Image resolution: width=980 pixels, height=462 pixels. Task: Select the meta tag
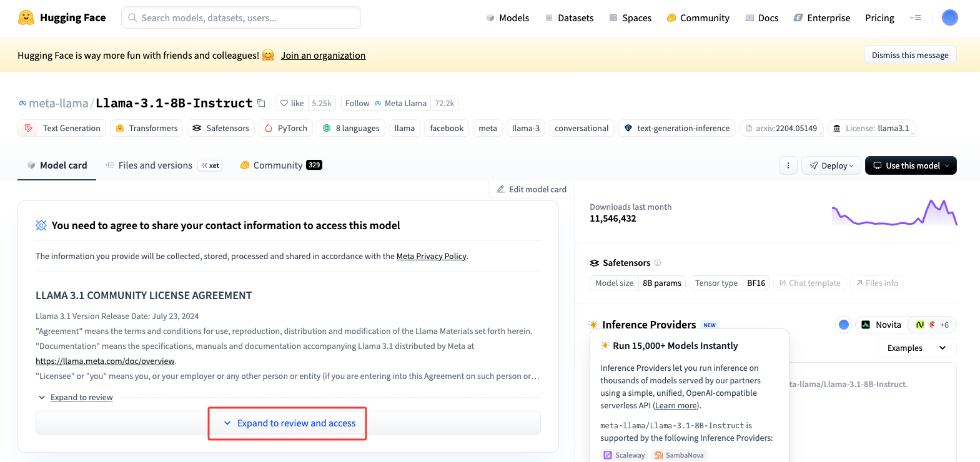tap(488, 128)
